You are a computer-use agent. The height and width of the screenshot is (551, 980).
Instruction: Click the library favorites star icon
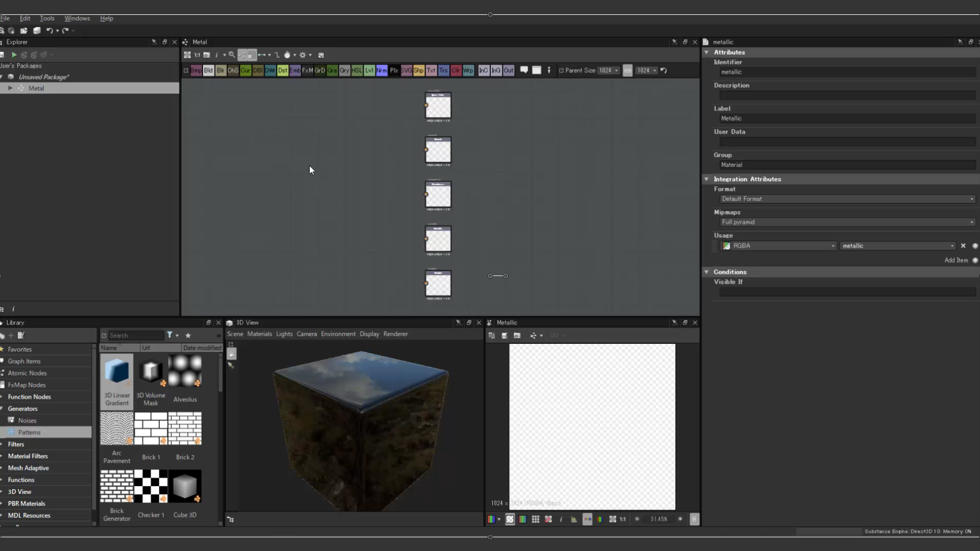[188, 336]
